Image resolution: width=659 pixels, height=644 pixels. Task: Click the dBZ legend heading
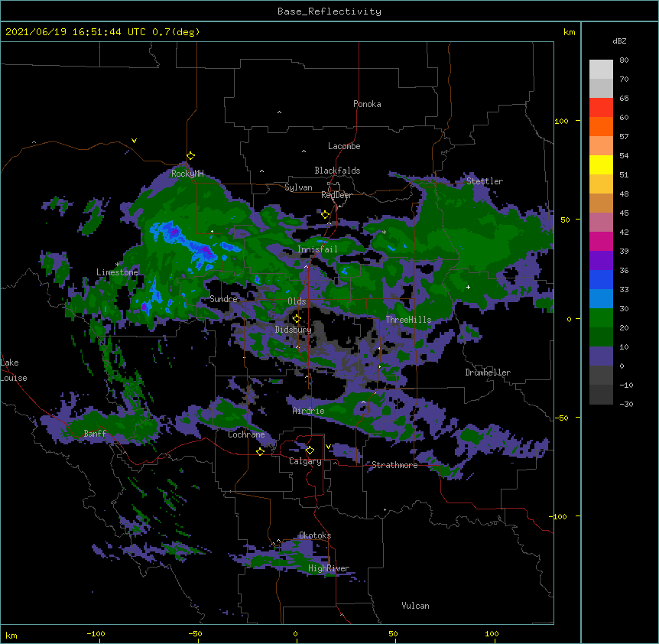pos(619,41)
